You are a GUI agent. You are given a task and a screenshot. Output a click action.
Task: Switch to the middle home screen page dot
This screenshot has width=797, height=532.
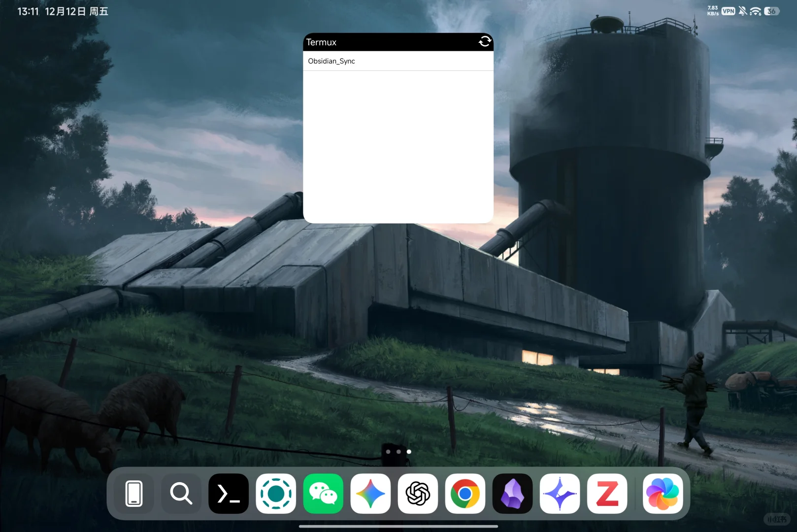(x=398, y=452)
